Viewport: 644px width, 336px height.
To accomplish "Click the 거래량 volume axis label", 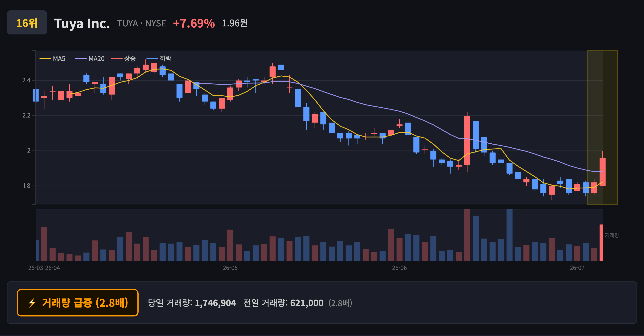I will 612,235.
